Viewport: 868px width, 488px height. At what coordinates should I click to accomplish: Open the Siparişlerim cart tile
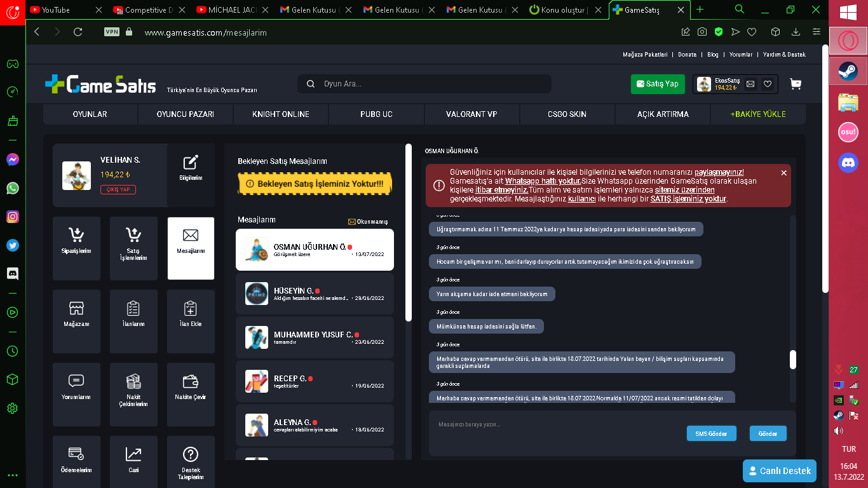[x=76, y=248]
